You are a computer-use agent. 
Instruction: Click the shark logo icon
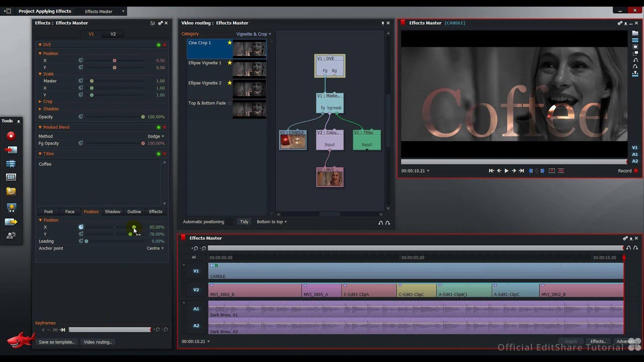pyautogui.click(x=20, y=340)
